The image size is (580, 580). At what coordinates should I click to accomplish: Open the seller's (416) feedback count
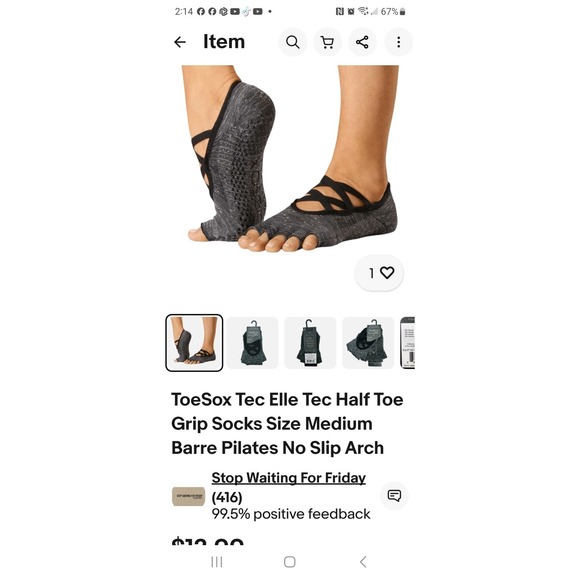pyautogui.click(x=227, y=498)
